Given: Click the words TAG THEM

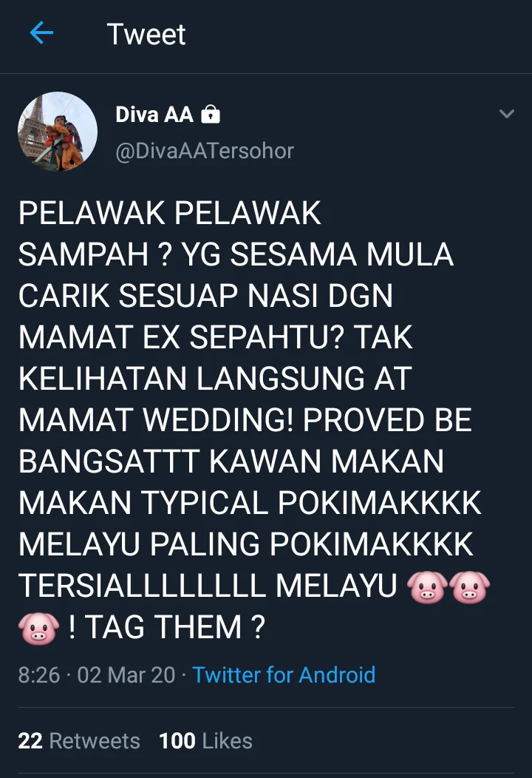Looking at the screenshot, I should 164,627.
